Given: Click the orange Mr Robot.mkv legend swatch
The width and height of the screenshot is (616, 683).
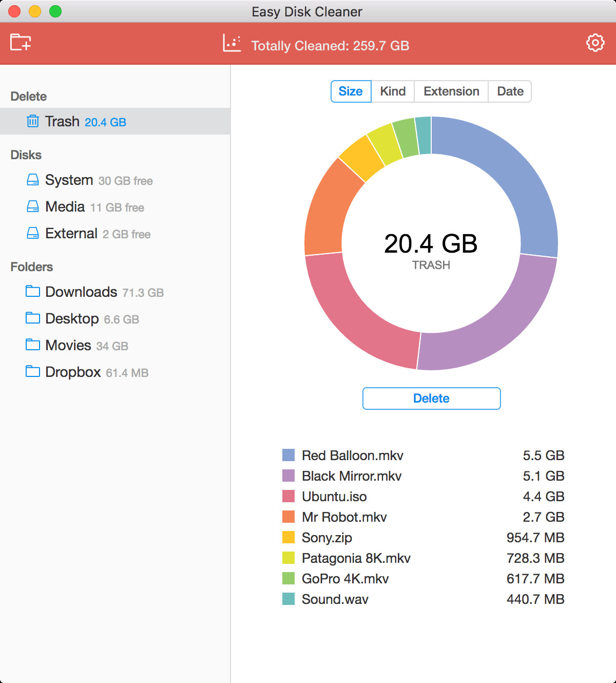Looking at the screenshot, I should tap(288, 517).
